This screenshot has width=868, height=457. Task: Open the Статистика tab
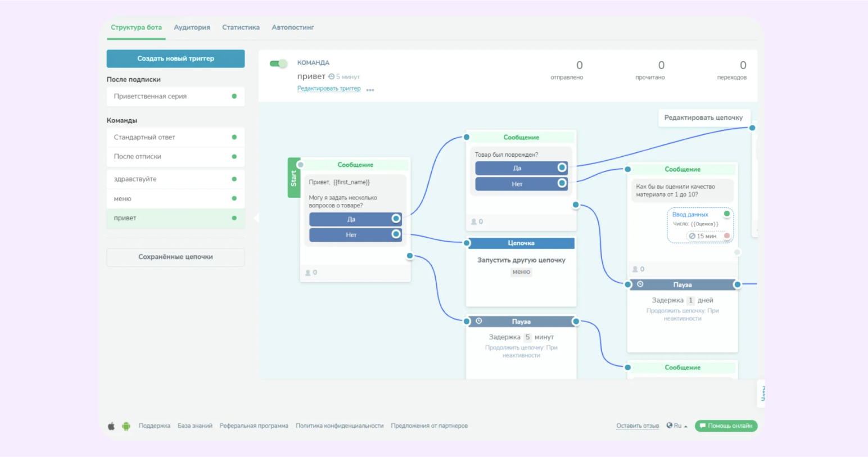point(241,28)
